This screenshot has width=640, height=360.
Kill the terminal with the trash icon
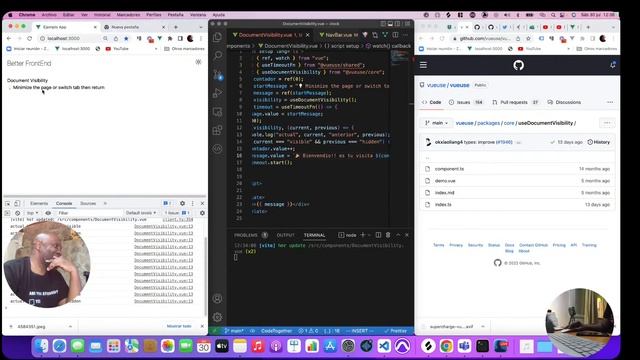click(x=388, y=235)
